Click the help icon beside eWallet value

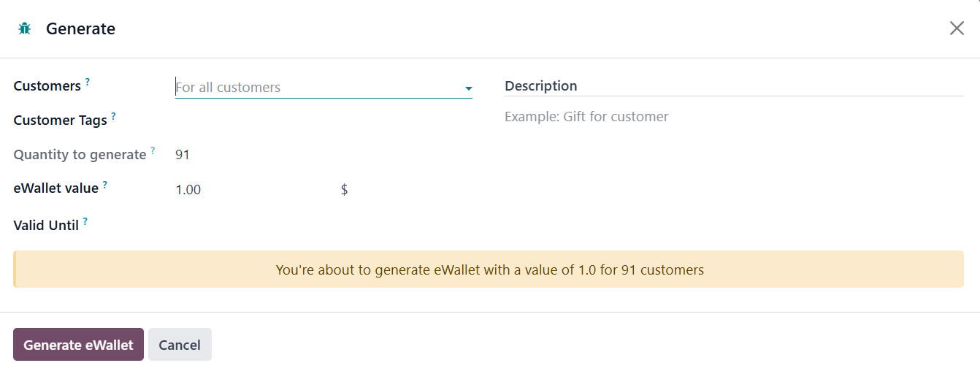(x=105, y=185)
